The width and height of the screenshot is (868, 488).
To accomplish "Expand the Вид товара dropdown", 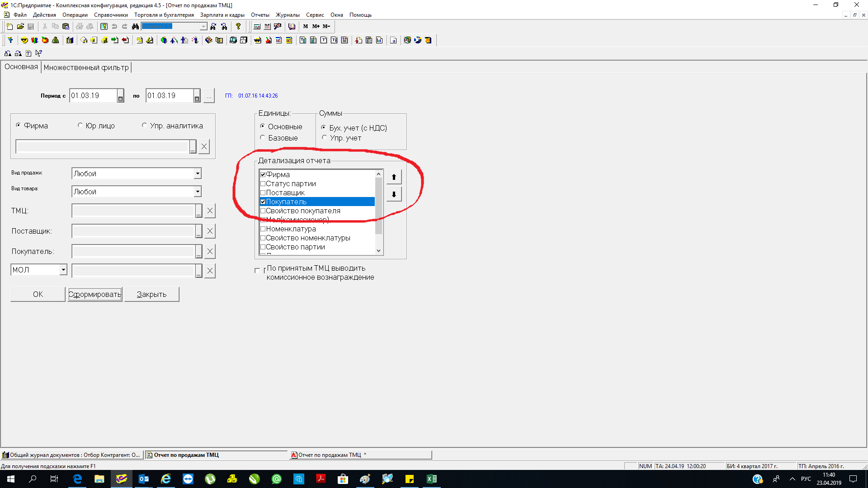I will (198, 192).
